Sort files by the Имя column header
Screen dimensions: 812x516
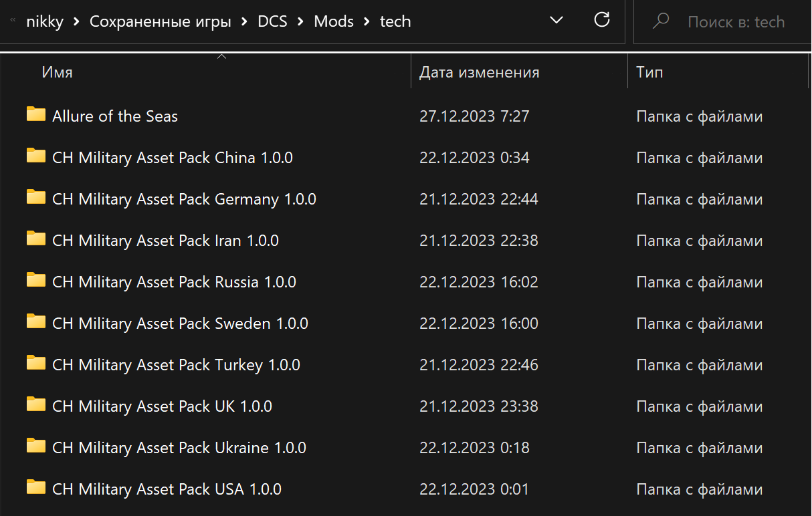point(58,72)
